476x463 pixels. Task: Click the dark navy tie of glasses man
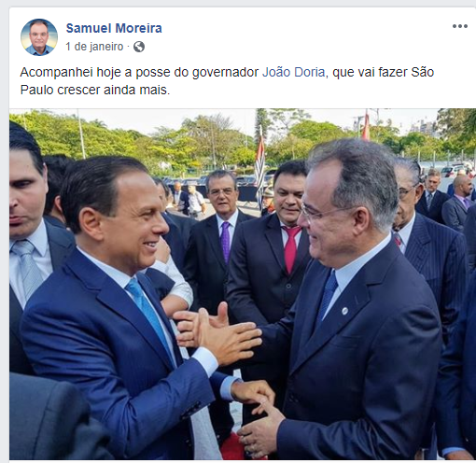click(x=328, y=296)
